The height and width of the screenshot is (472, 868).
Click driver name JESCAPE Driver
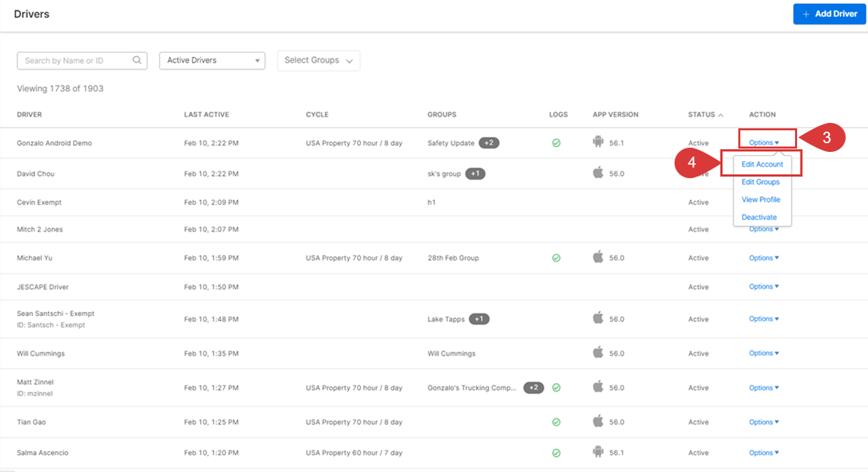43,287
